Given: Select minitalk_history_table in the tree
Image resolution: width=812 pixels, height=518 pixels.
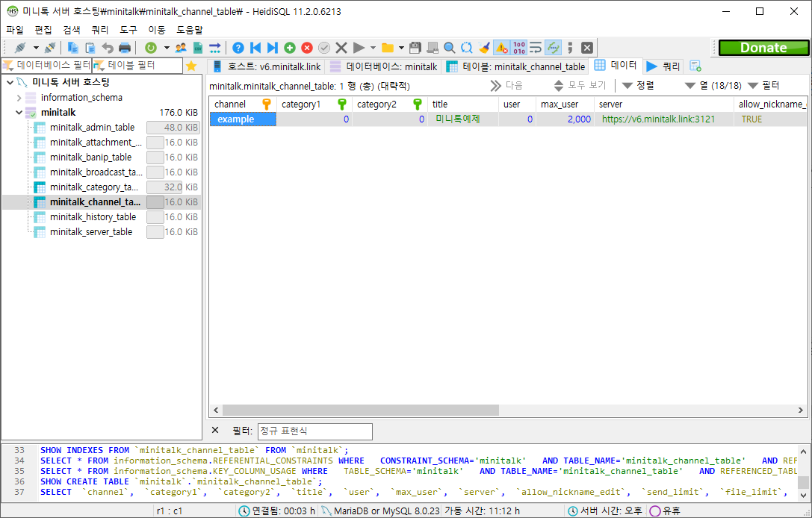Looking at the screenshot, I should click(93, 216).
